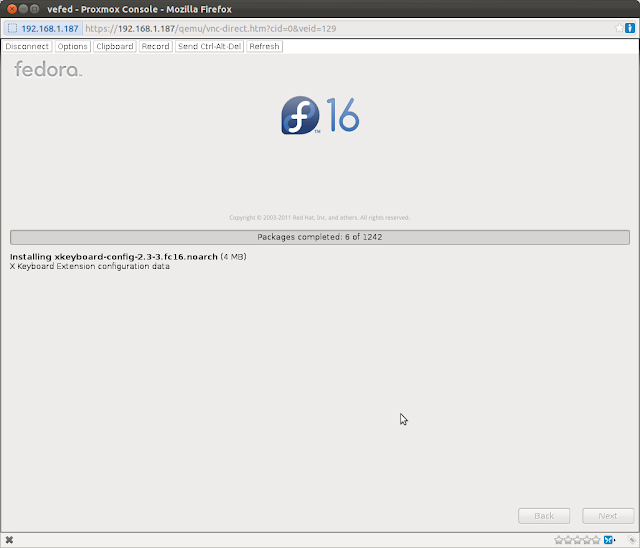Screen dimensions: 640x548
Task: Open the dropdown arrow beside the butterfly icon
Action: (615, 541)
